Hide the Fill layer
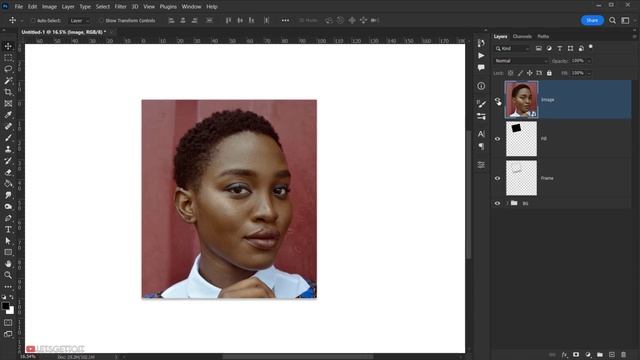 coord(498,139)
